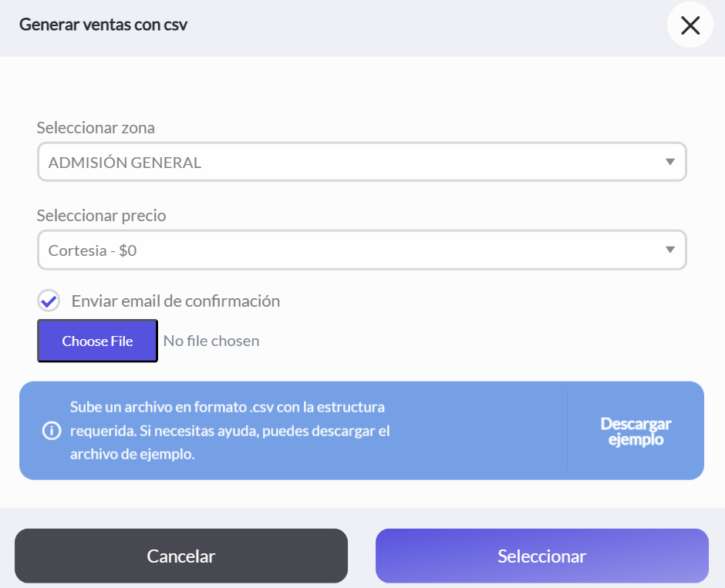Click the csv format help message text
725x588 pixels.
pos(230,431)
